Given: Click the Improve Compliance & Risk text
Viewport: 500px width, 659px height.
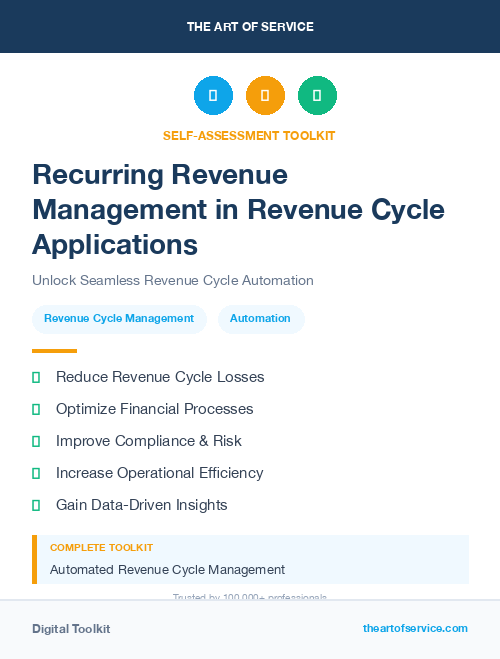Looking at the screenshot, I should point(149,441).
